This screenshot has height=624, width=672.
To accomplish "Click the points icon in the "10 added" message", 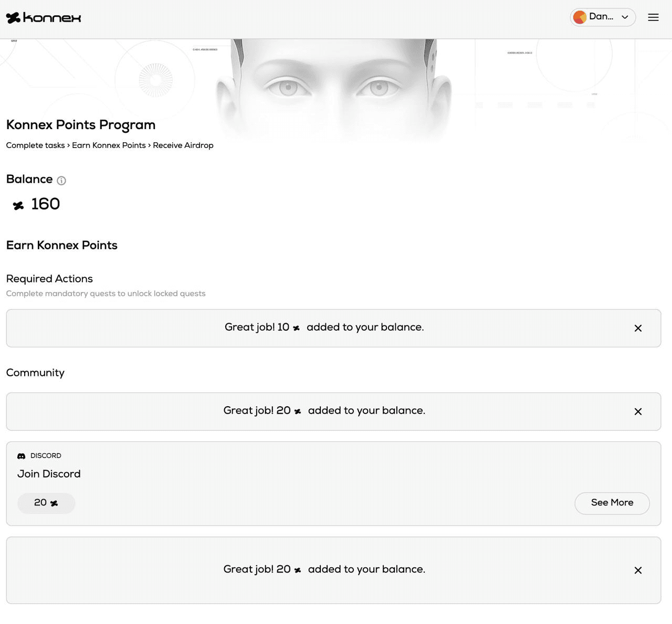I will (x=296, y=328).
